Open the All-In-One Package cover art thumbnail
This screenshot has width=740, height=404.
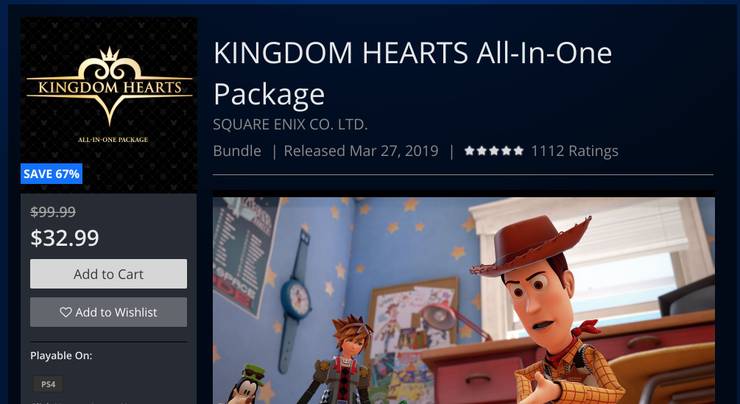tap(109, 105)
